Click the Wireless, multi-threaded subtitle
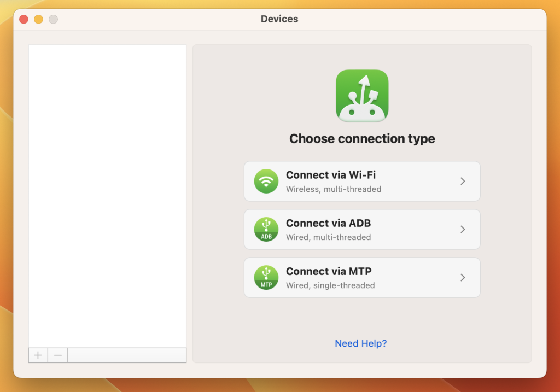Viewport: 560px width, 392px height. pyautogui.click(x=334, y=189)
